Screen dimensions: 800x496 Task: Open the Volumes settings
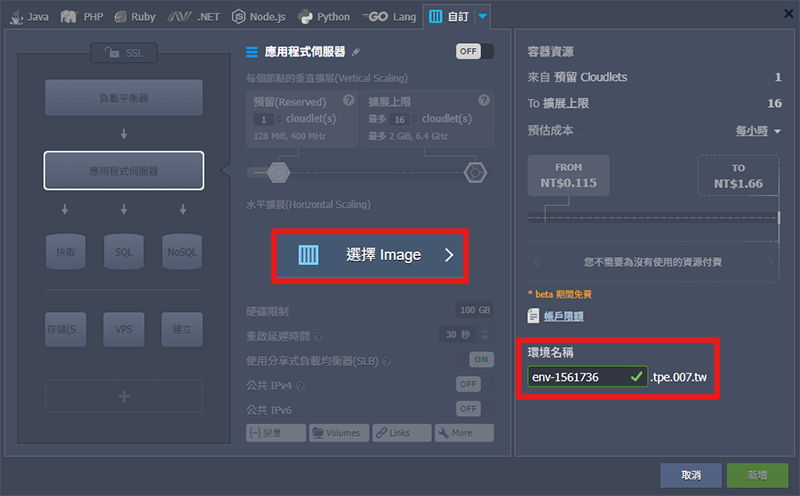[339, 433]
